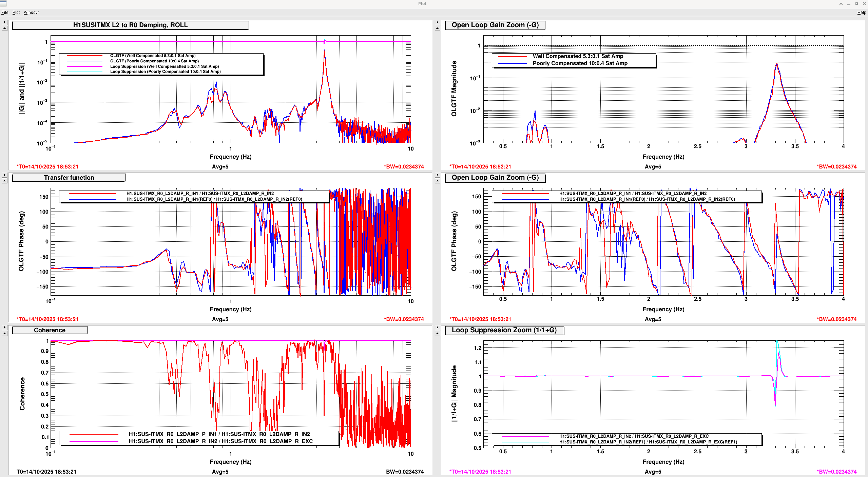Click right-arrow button beside H1SUSITMX ROLL plot title
This screenshot has width=868, height=477.
click(x=4, y=22)
